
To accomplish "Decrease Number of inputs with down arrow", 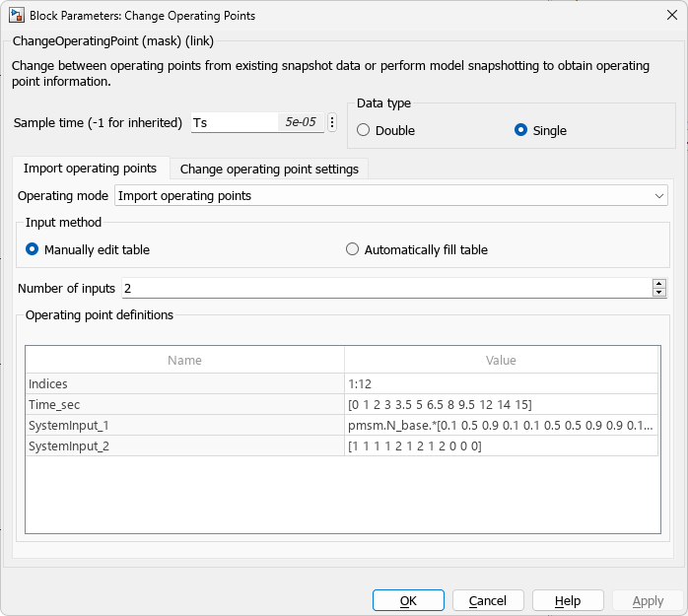I will coord(658,292).
